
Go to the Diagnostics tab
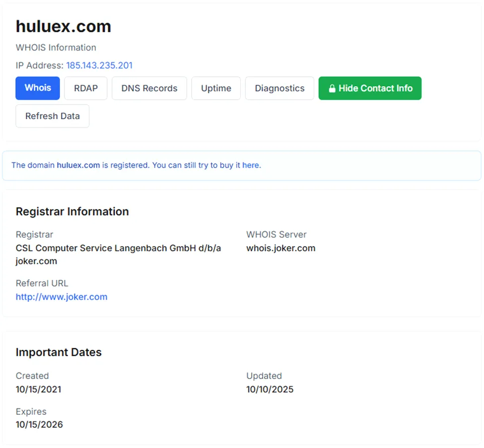[x=279, y=88]
